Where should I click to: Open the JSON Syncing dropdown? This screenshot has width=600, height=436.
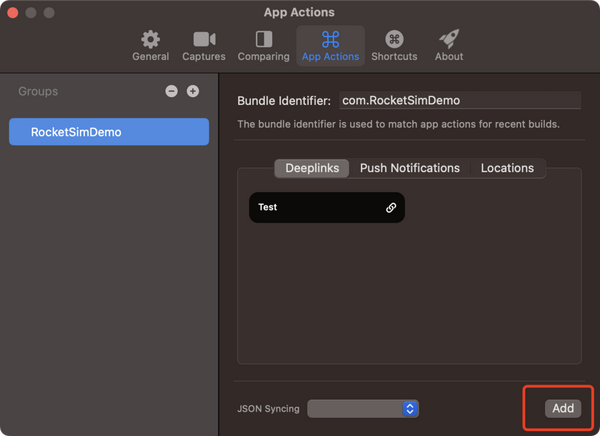[363, 408]
